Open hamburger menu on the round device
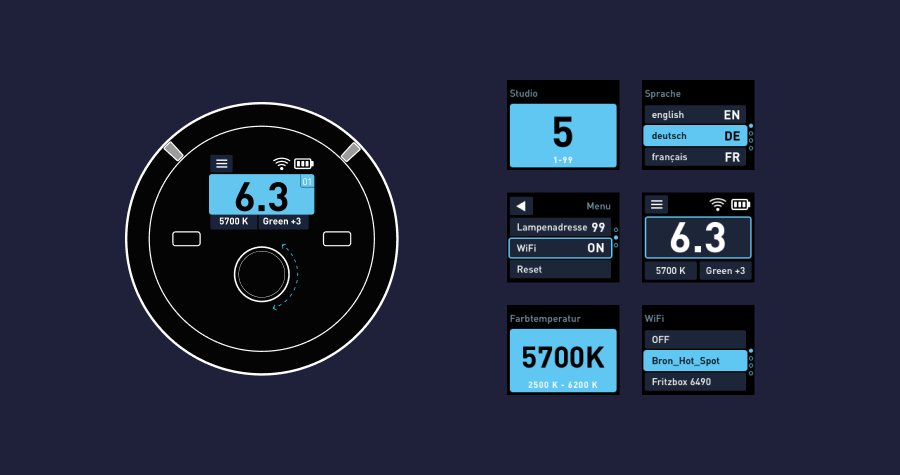900x475 pixels. (222, 163)
